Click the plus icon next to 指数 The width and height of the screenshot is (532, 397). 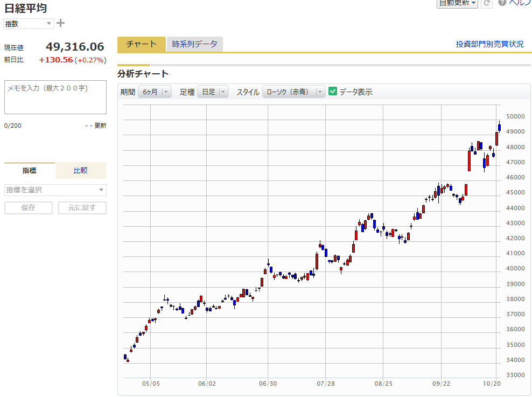coord(61,23)
